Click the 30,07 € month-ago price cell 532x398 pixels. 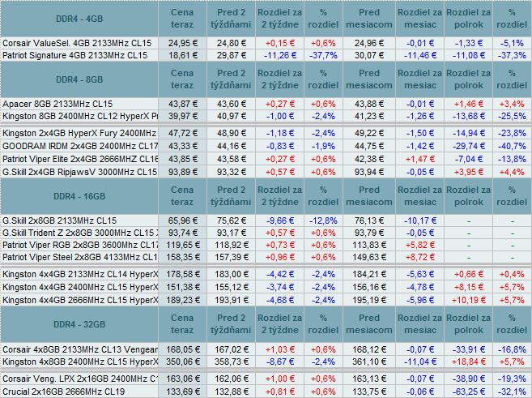pyautogui.click(x=369, y=55)
